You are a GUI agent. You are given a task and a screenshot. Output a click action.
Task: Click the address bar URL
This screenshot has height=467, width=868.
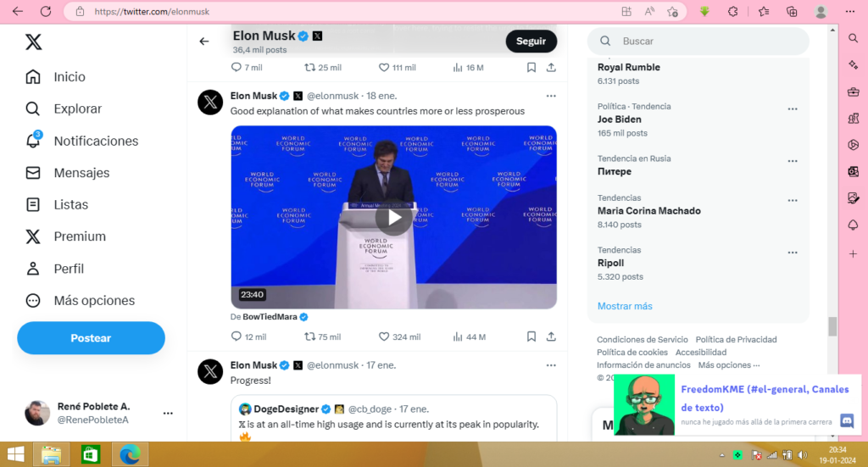(153, 12)
